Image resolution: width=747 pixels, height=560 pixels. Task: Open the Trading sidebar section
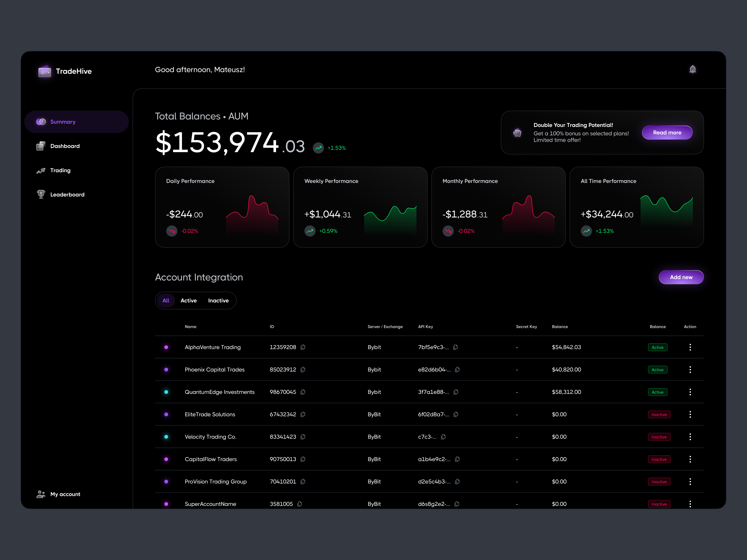click(x=53, y=171)
